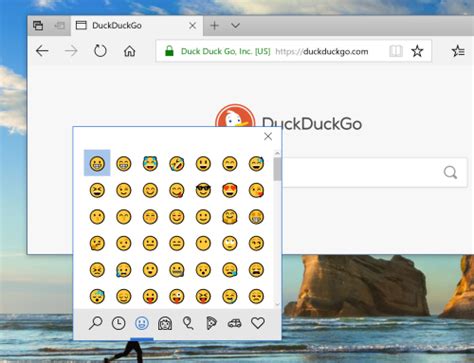The height and width of the screenshot is (363, 474).
Task: Choose the face savoring food emoji
Action: tap(177, 190)
